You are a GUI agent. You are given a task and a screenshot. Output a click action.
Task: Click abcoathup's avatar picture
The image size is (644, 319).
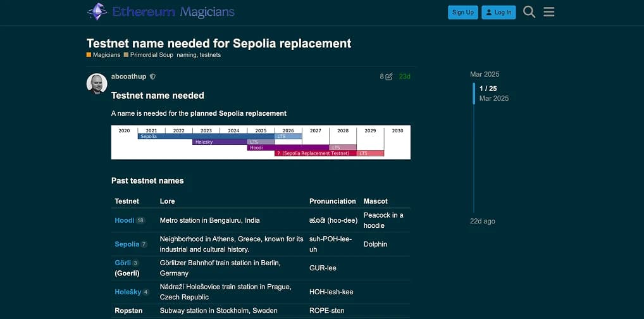coord(97,84)
